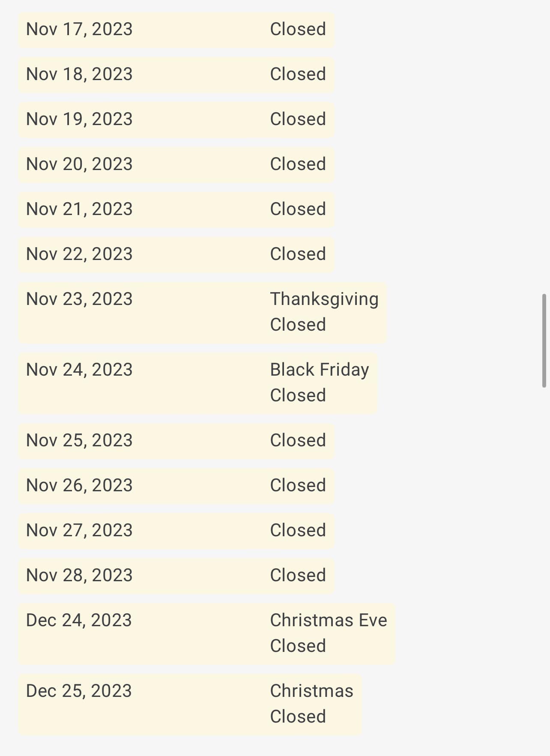Image resolution: width=550 pixels, height=756 pixels.
Task: Select the Nov 22, 2023 date
Action: (x=79, y=254)
